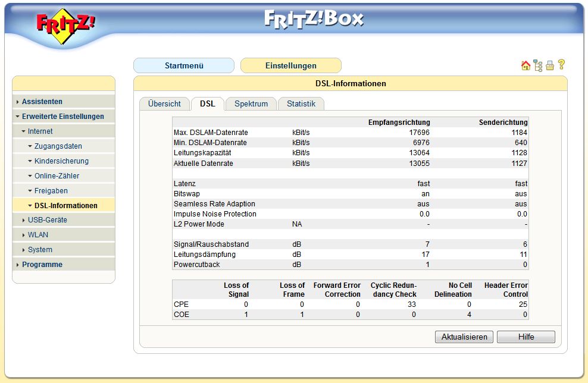This screenshot has height=383, width=588.
Task: Click value 17696 in Empfangsrichtung
Action: (419, 133)
